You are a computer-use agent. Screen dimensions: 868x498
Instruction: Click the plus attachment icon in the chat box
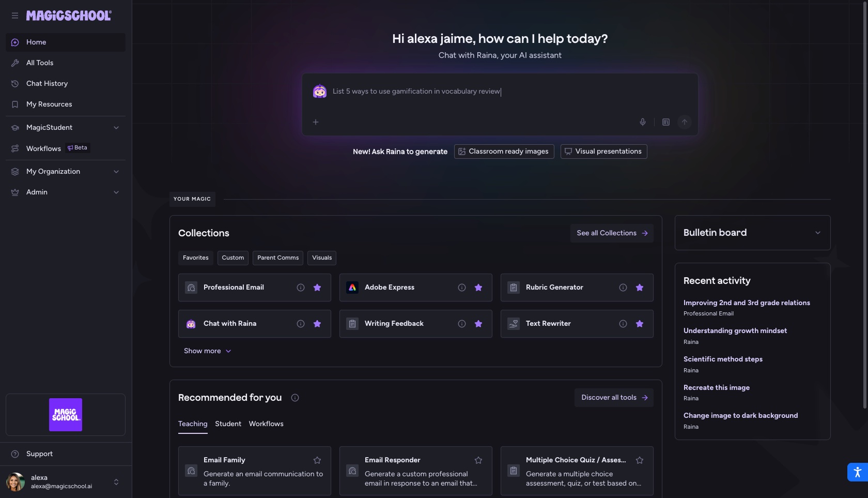pyautogui.click(x=316, y=122)
